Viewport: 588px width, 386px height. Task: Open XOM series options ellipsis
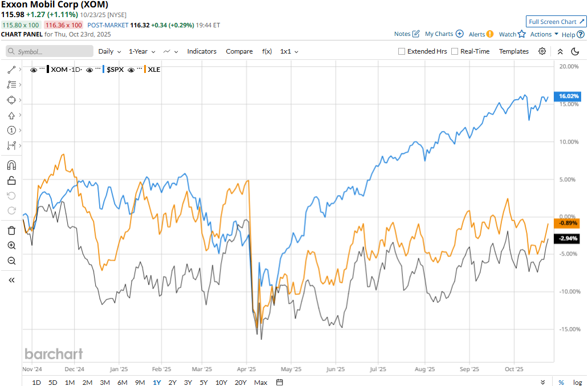point(42,68)
